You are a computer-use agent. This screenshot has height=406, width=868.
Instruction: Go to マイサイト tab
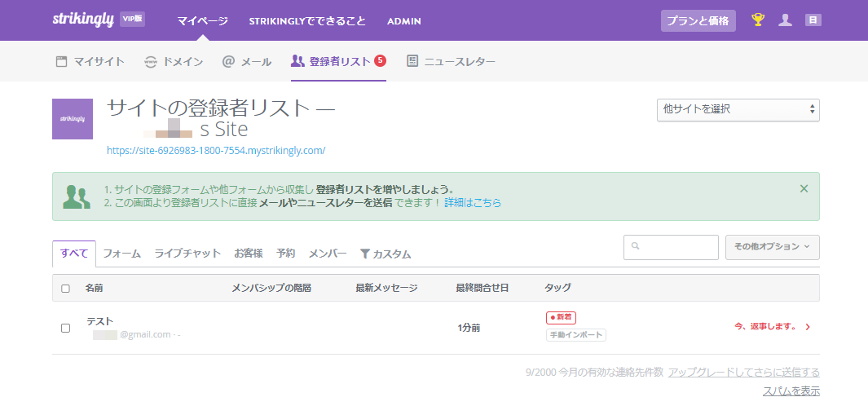point(90,61)
